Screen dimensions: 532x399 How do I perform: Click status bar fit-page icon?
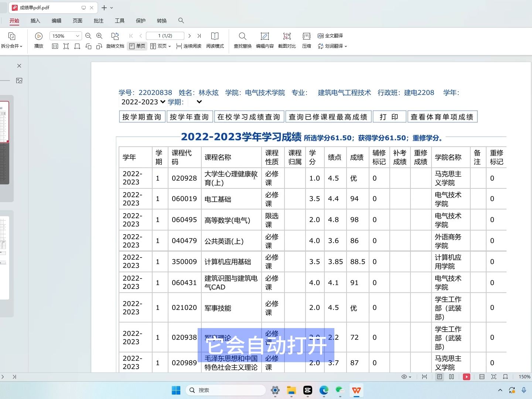click(x=494, y=377)
